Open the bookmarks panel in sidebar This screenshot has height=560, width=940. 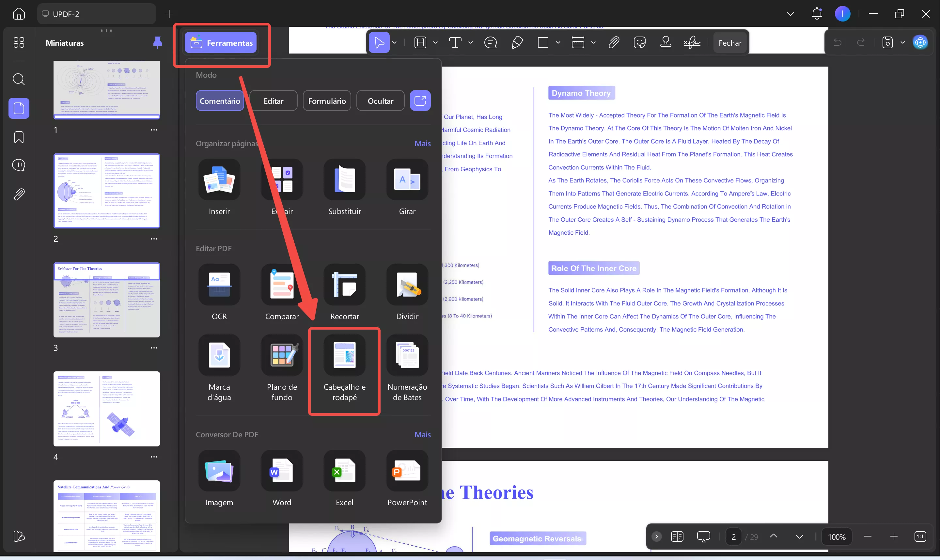19,137
